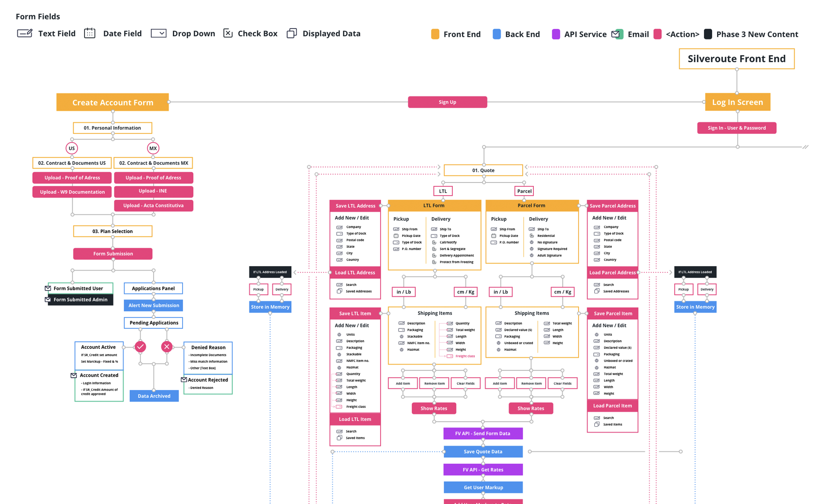Select the Parcel tab under Quote
Viewport: 819px width, 504px height.
click(x=524, y=191)
